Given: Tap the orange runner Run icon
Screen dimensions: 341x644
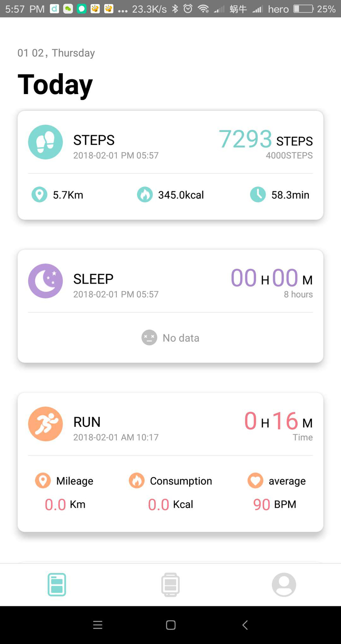Looking at the screenshot, I should pyautogui.click(x=45, y=424).
